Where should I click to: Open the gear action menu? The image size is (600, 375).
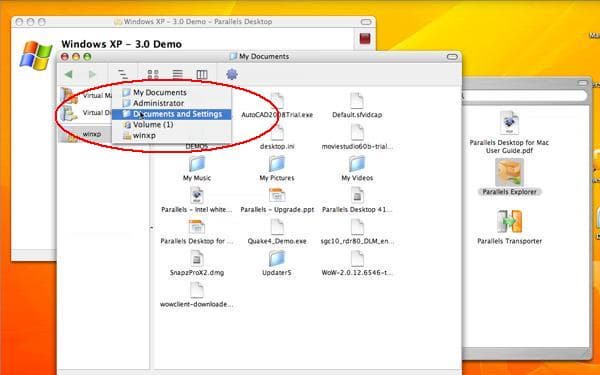click(x=232, y=74)
